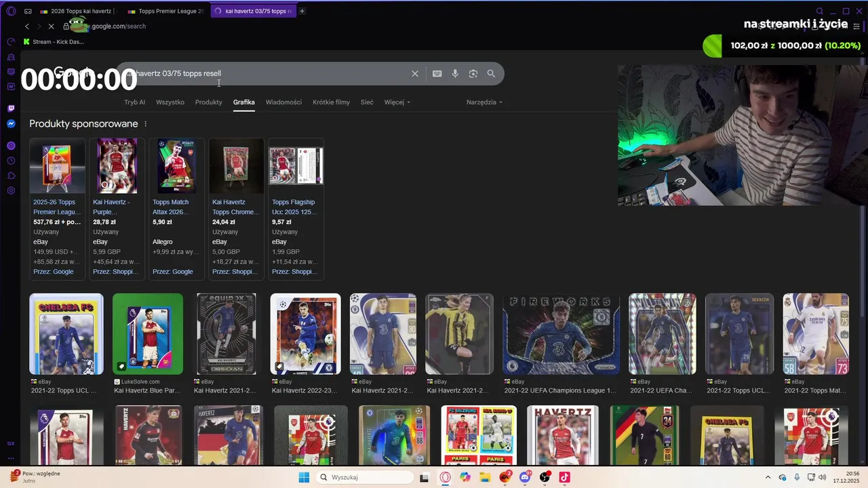
Task: Select the Sieć results tab
Action: (367, 102)
